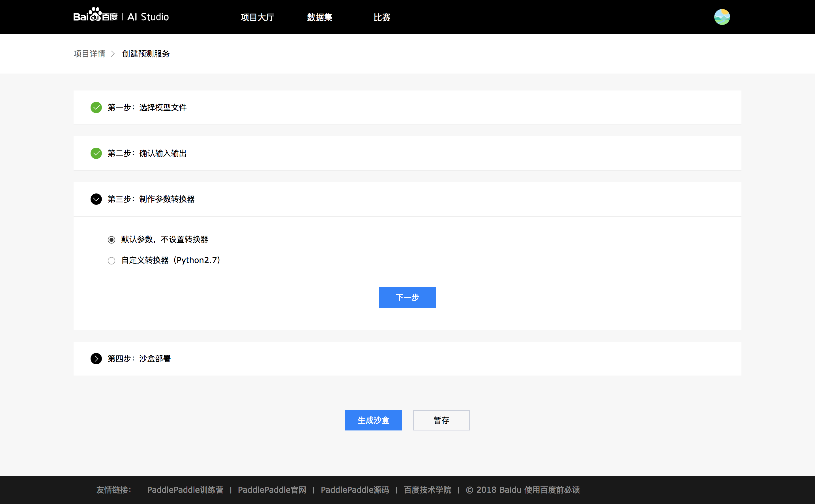The image size is (815, 504).
Task: Open the 项目大厅 navigation menu
Action: [x=257, y=17]
